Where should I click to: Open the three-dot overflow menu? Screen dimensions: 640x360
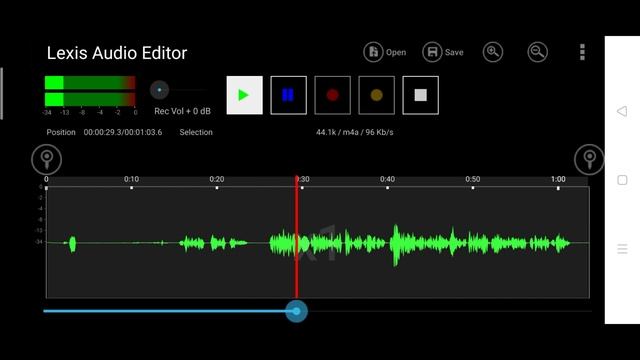pos(582,52)
